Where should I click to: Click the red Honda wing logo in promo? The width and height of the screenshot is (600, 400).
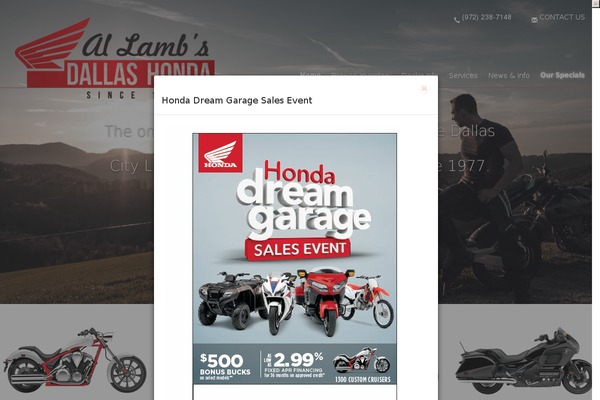tap(220, 153)
